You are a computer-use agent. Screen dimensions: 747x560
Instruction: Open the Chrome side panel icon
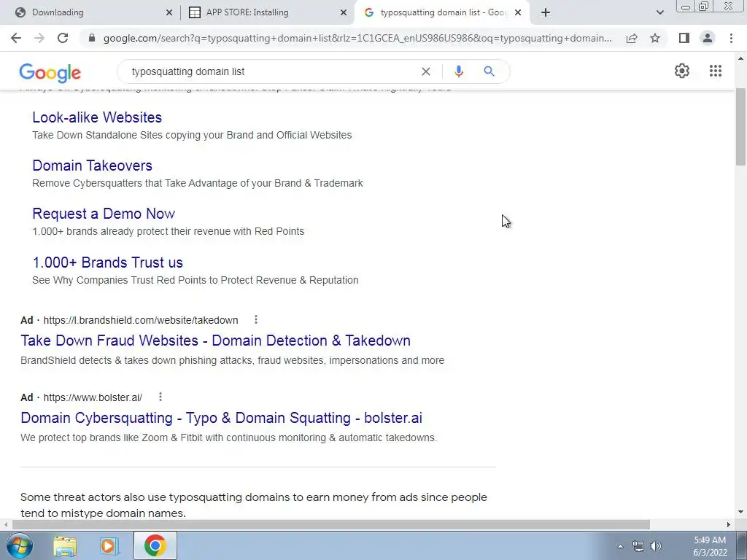click(x=684, y=38)
